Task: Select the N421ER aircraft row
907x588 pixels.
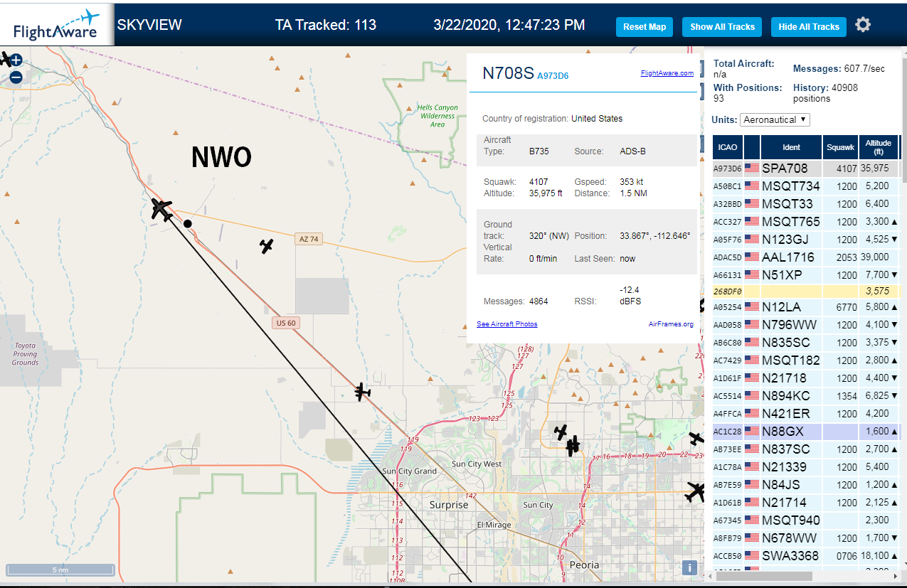Action: point(806,414)
